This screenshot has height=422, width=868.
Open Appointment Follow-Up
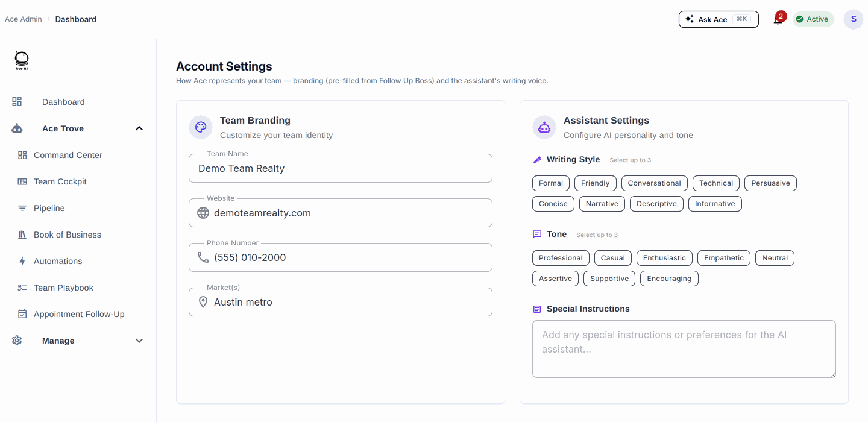click(78, 314)
